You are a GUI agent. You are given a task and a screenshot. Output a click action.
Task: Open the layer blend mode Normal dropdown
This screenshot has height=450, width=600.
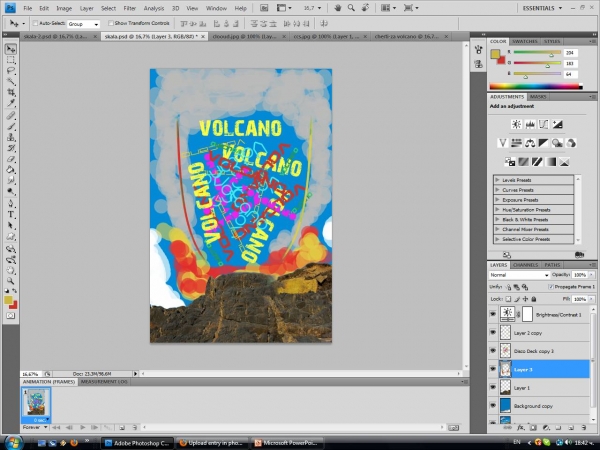tap(519, 275)
